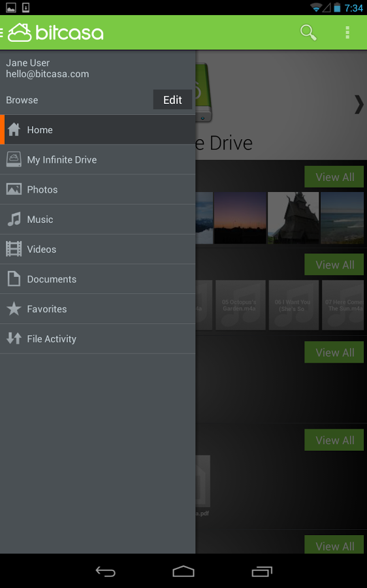Open the 07 Here Comes The Sun.m4a tile
The width and height of the screenshot is (367, 588).
[343, 305]
